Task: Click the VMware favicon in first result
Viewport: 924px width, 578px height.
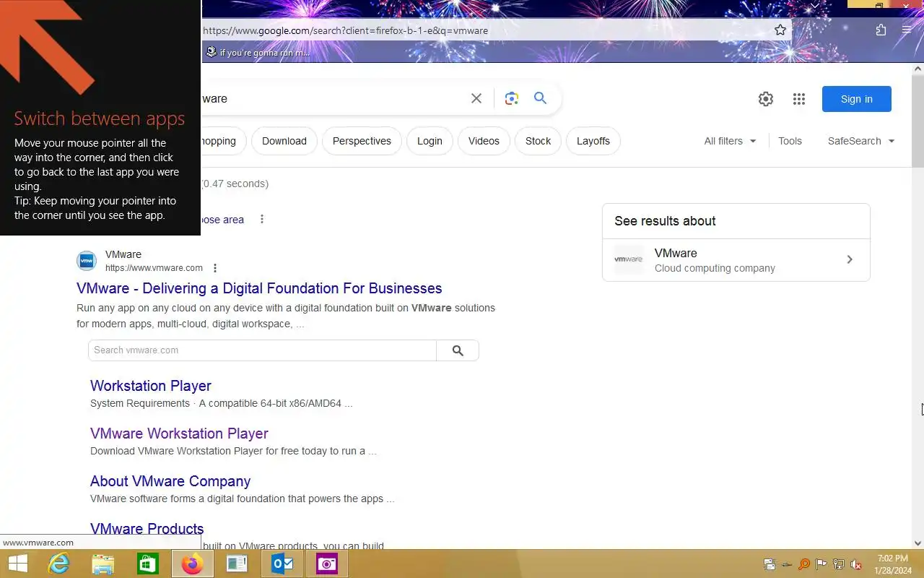Action: click(x=87, y=260)
